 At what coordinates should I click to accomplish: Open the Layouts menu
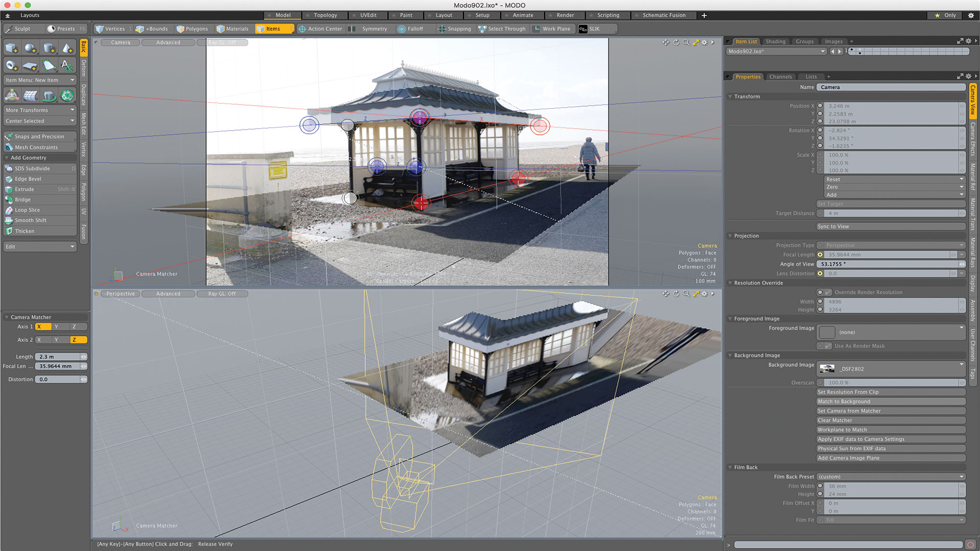(30, 15)
